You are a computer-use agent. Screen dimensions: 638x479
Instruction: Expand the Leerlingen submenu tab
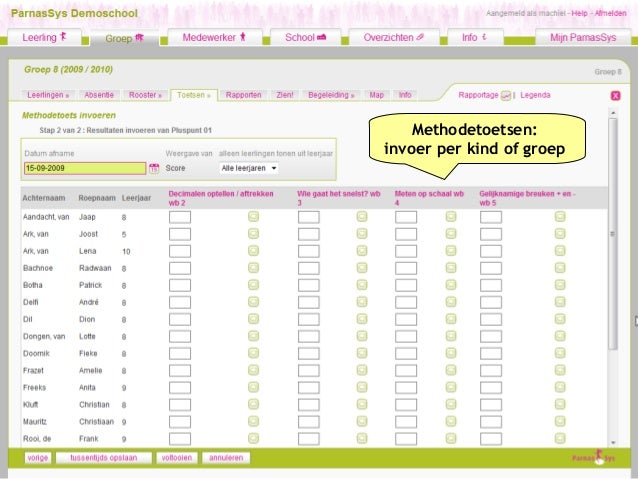point(48,95)
